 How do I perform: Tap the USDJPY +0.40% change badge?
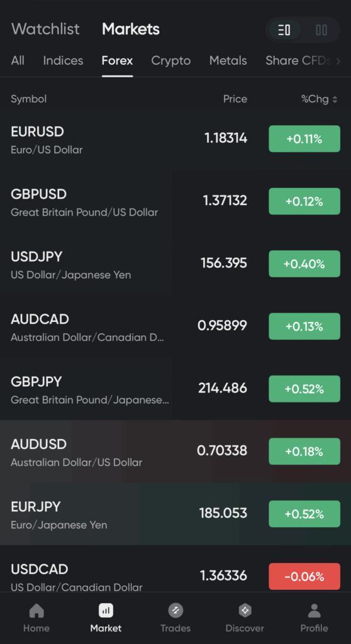pos(304,264)
